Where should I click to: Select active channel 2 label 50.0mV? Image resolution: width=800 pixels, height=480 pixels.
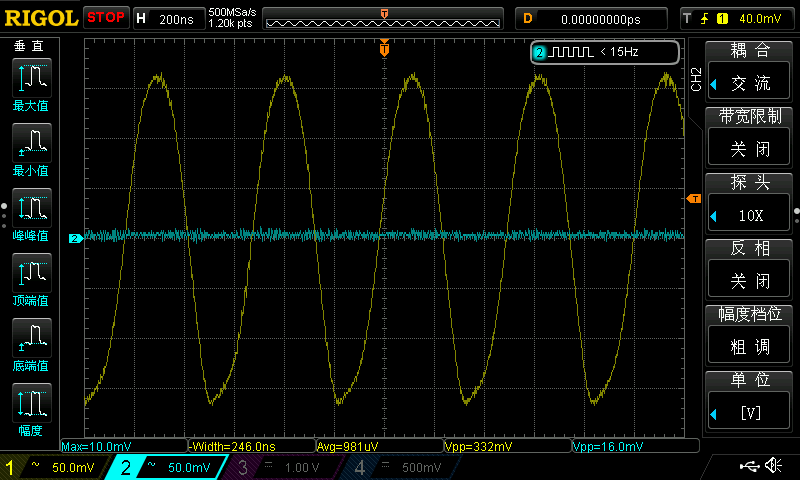point(189,467)
